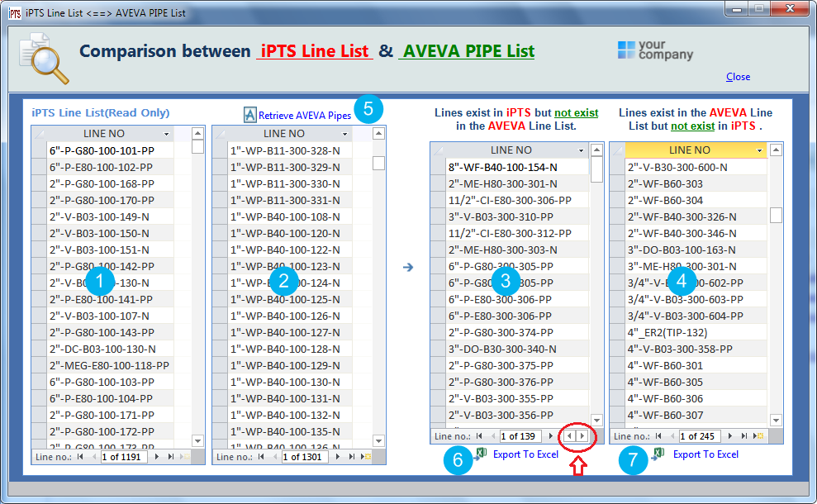Click scroll-up arrow of 245-line list
The width and height of the screenshot is (817, 504).
(x=776, y=150)
